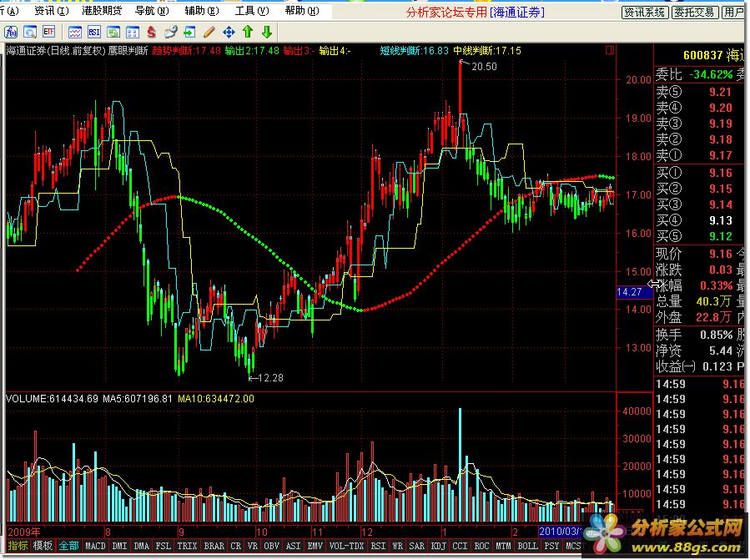Screen dimensions: 750x560
Task: Click the 2010/03 date marker on timeline
Action: click(559, 532)
